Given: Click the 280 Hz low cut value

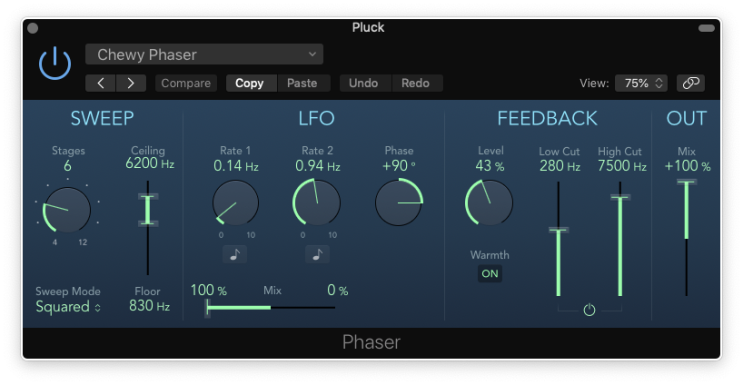Looking at the screenshot, I should pos(560,166).
